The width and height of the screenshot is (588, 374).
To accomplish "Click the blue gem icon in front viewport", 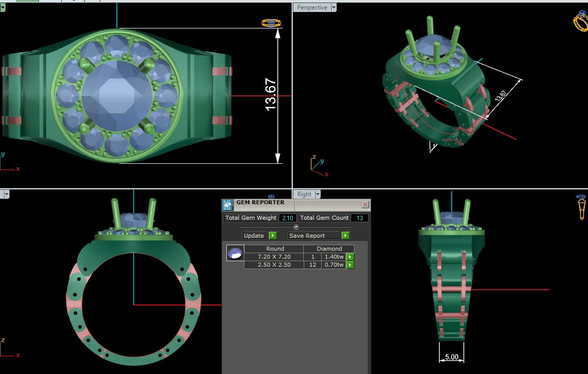I will (x=271, y=197).
